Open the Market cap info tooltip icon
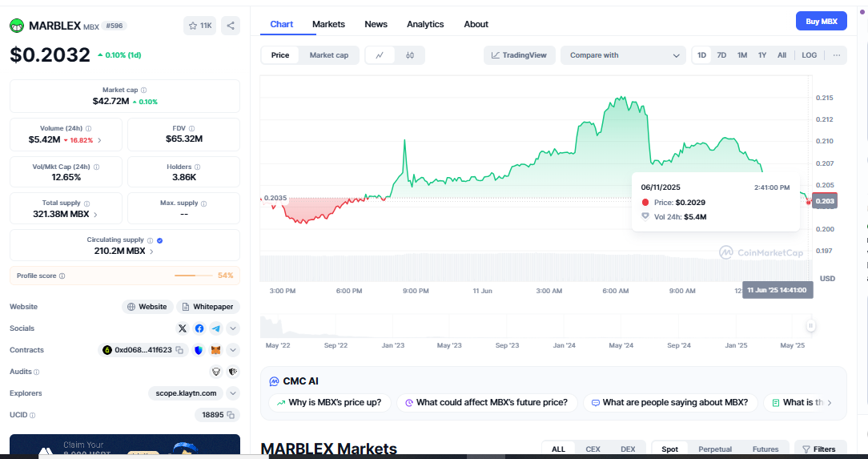This screenshot has width=868, height=459. (144, 90)
